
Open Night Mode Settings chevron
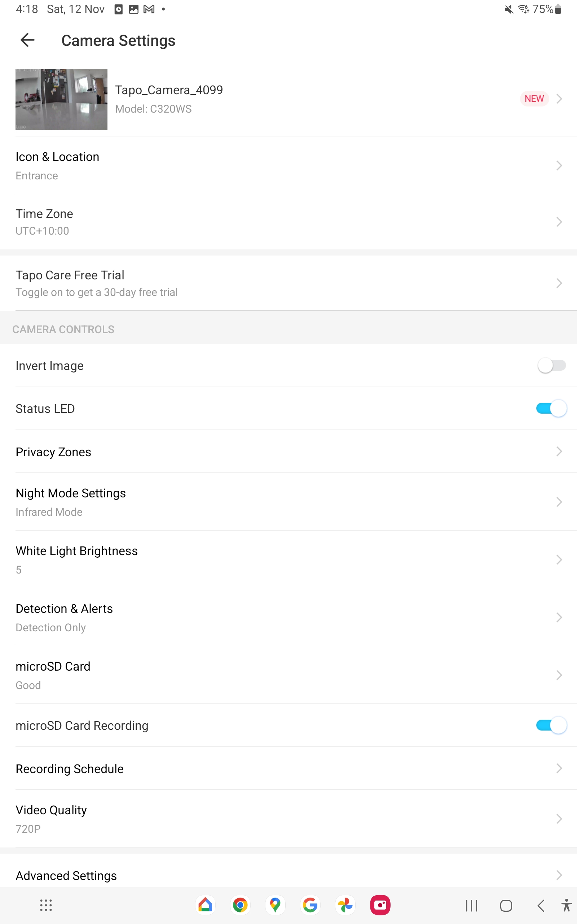(559, 502)
